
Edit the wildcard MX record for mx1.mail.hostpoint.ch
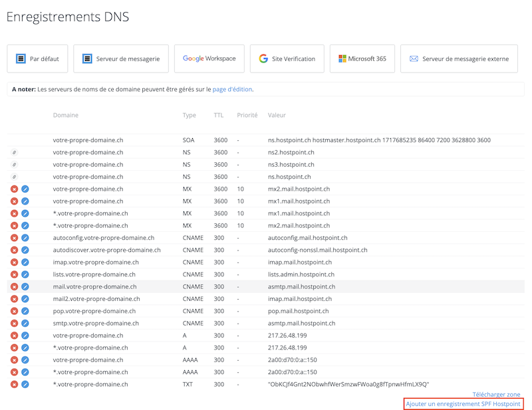pyautogui.click(x=25, y=213)
